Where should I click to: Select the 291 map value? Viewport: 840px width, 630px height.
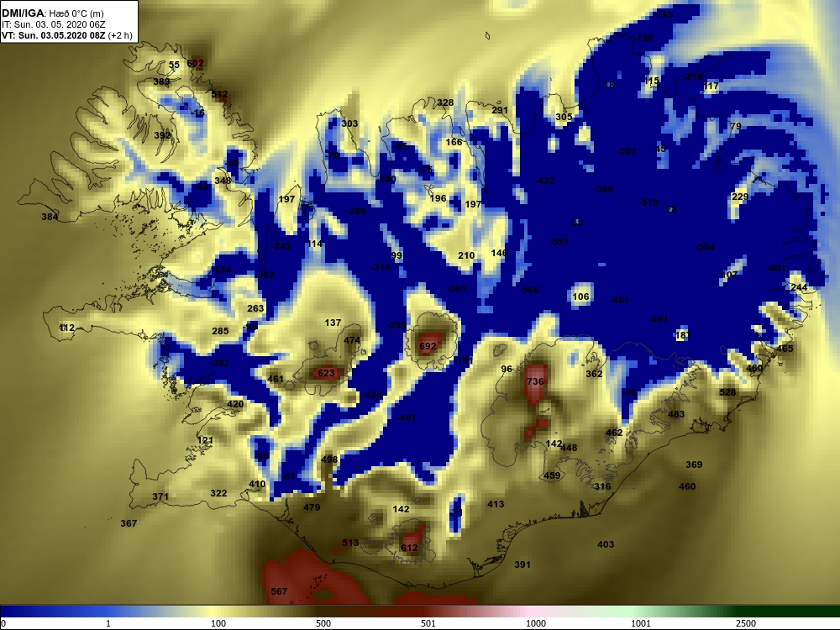point(500,110)
